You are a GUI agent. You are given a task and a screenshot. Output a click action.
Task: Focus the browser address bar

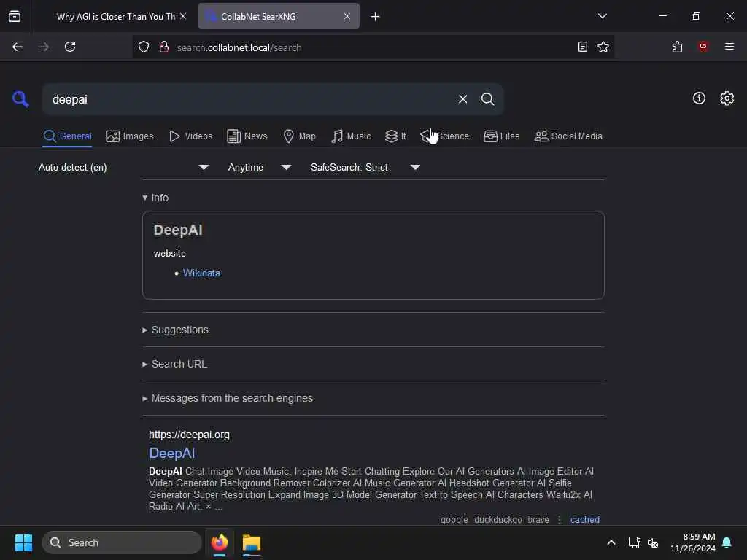(371, 47)
